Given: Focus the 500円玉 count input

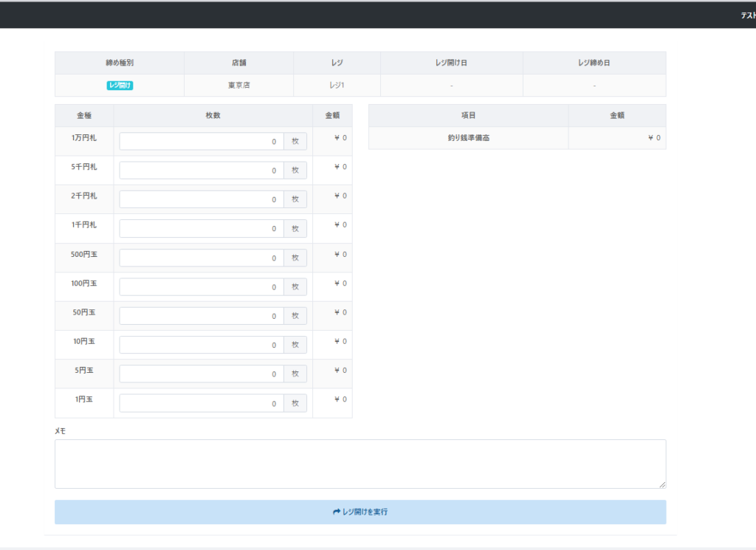Looking at the screenshot, I should [x=202, y=258].
